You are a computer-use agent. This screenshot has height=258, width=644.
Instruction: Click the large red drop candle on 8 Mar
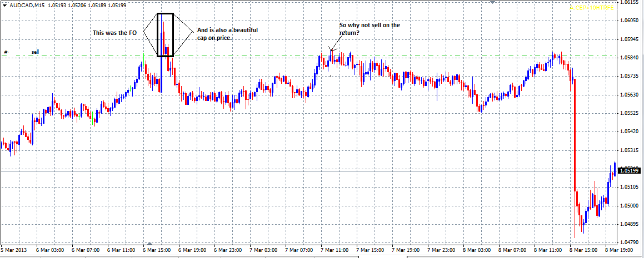[x=574, y=139]
